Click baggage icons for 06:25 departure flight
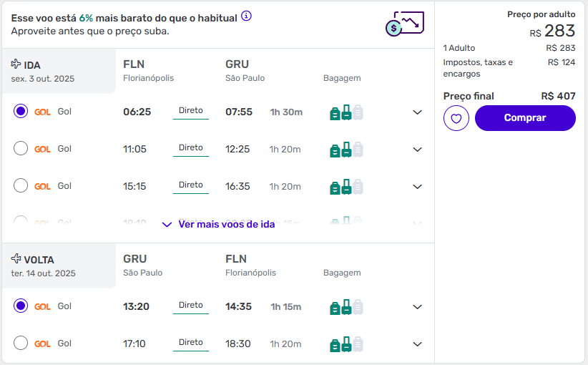 [x=346, y=112]
